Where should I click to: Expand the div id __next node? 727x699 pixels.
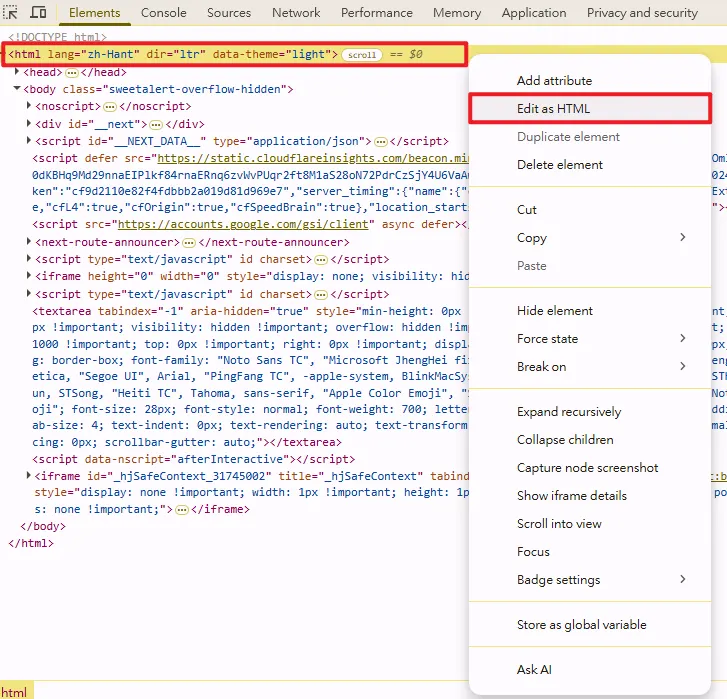[x=30, y=124]
